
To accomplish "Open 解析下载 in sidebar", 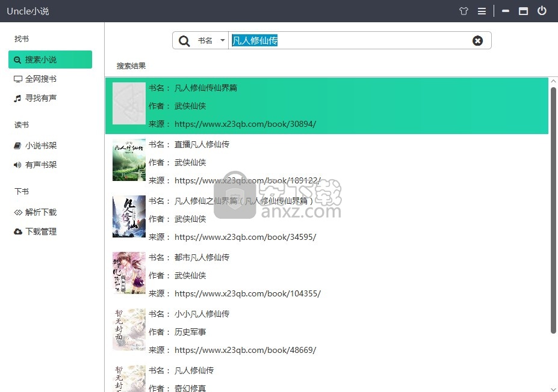I will (x=50, y=212).
